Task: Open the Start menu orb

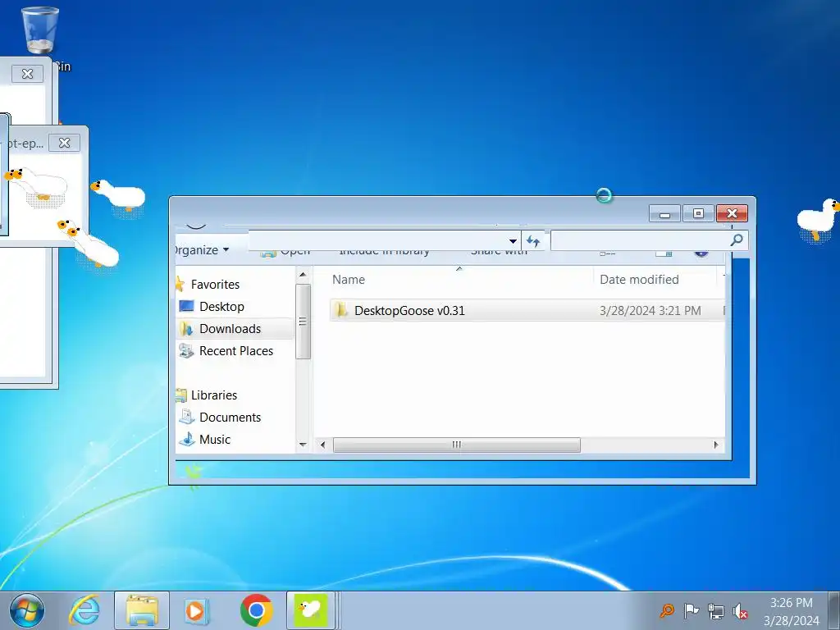Action: (x=27, y=610)
